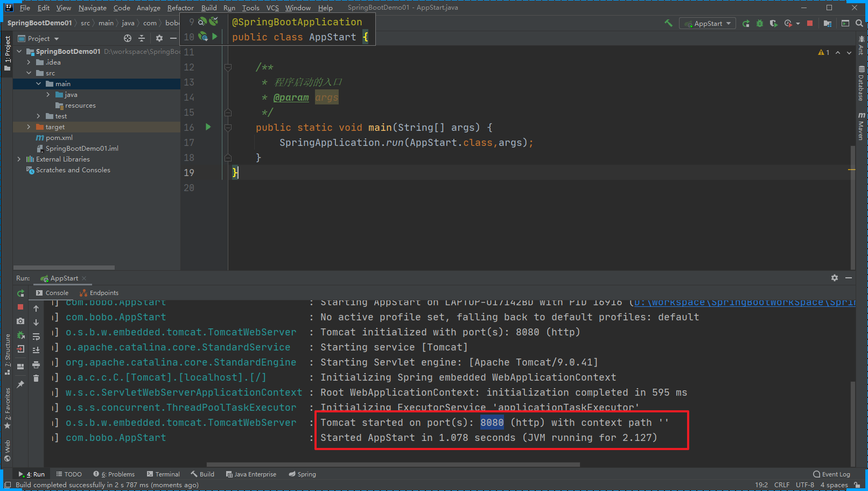This screenshot has height=491, width=868.
Task: Open Search Everywhere magnifier icon
Action: coord(859,23)
